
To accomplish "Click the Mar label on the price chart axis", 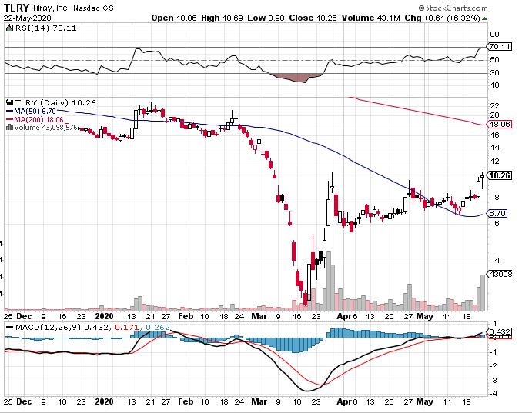I will point(259,316).
